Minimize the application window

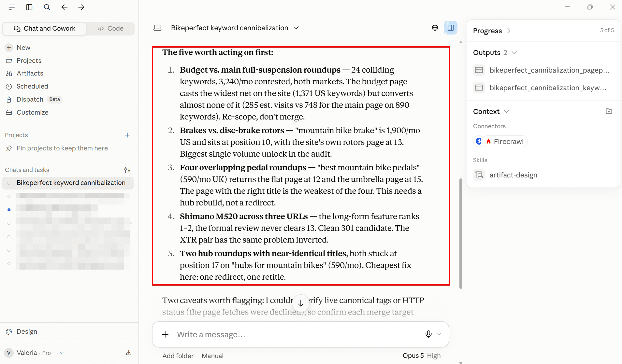[568, 7]
